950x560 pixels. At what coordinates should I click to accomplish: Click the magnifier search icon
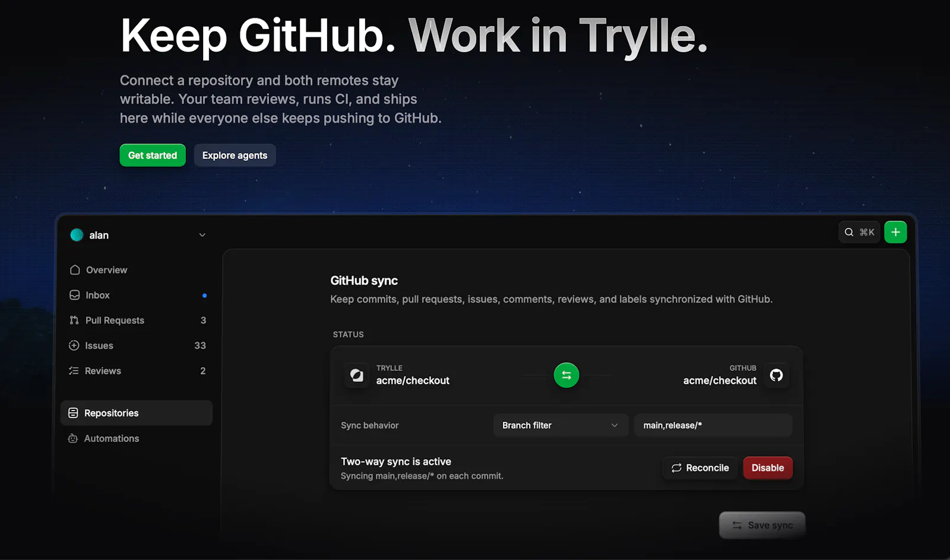pyautogui.click(x=849, y=232)
